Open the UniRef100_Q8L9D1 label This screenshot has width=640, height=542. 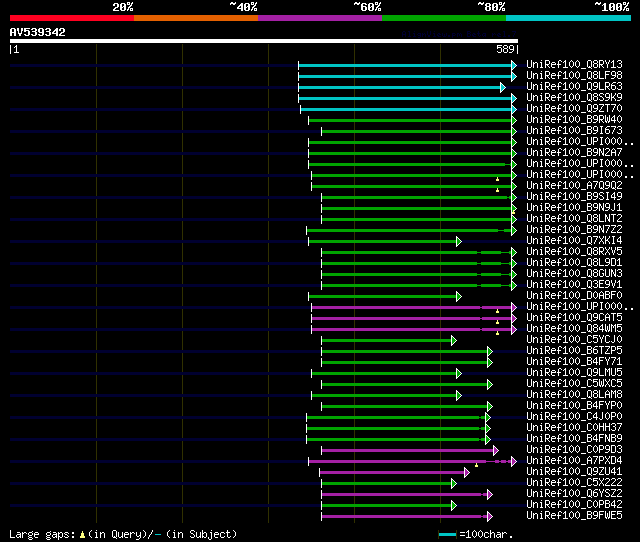tap(574, 263)
